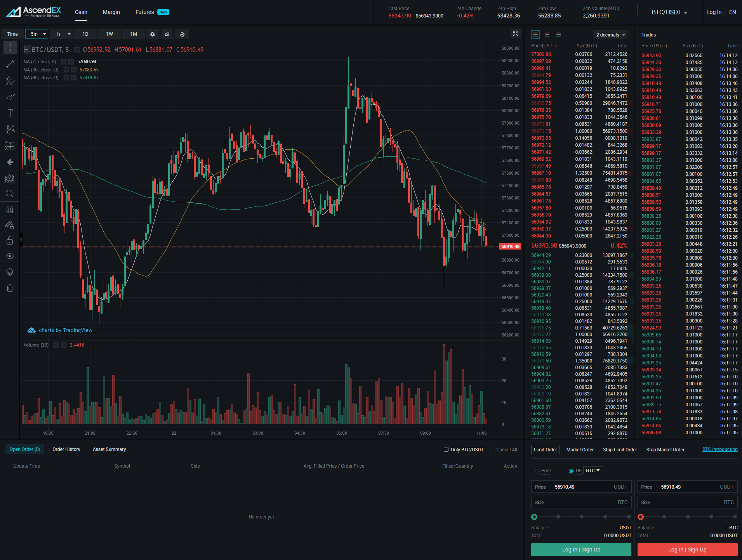Select the magnet snap tool
Viewport: 742px width, 560px height.
10,210
